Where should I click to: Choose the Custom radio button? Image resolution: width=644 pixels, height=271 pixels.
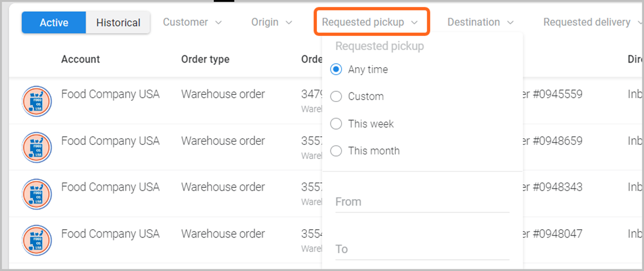click(336, 97)
